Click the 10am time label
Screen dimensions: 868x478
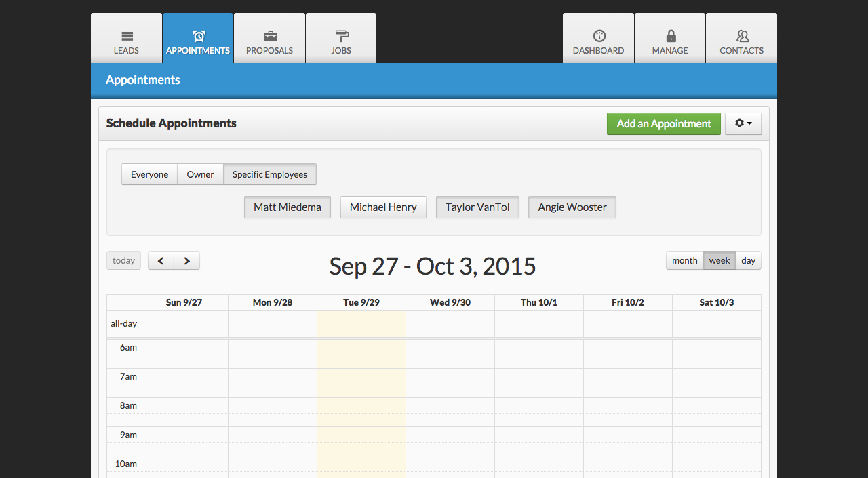pyautogui.click(x=126, y=464)
